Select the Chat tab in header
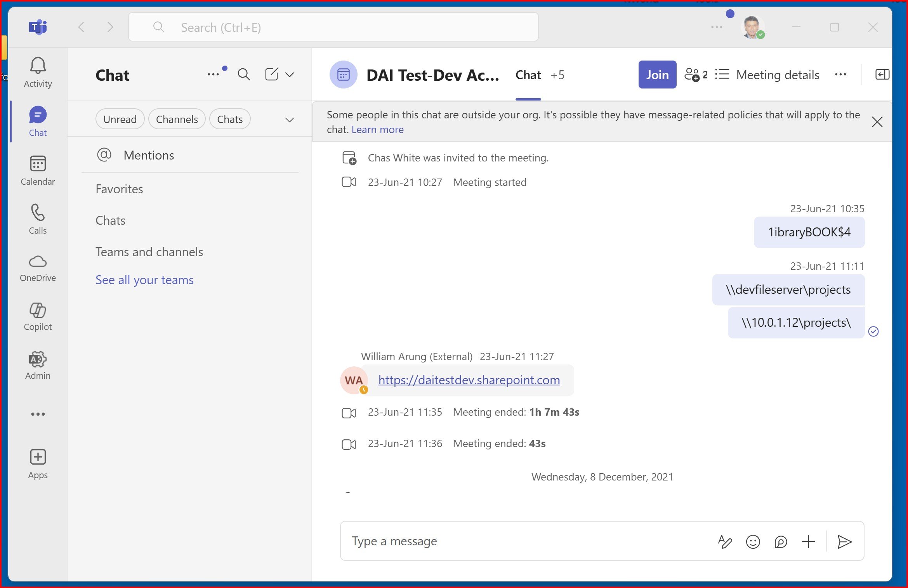This screenshot has height=588, width=908. [528, 75]
